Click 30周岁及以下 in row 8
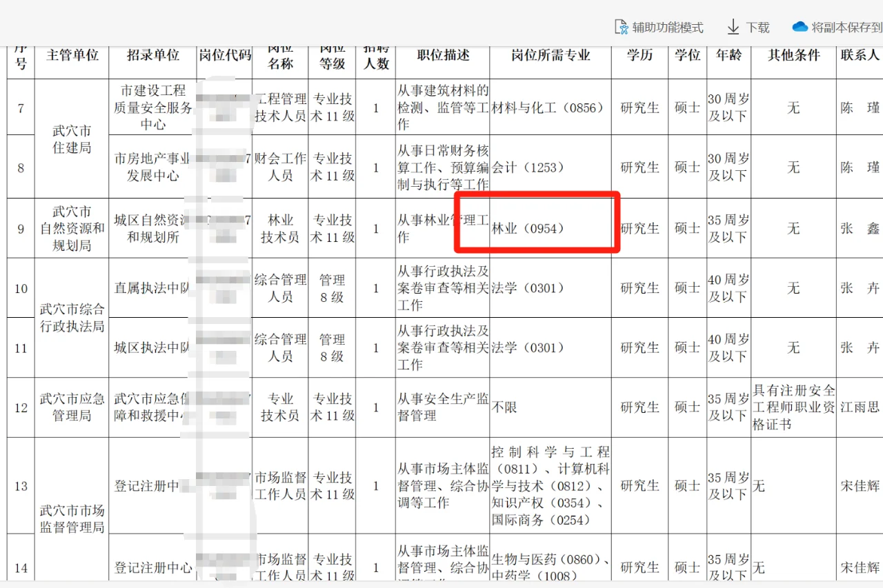Image resolution: width=883 pixels, height=588 pixels. (x=728, y=167)
